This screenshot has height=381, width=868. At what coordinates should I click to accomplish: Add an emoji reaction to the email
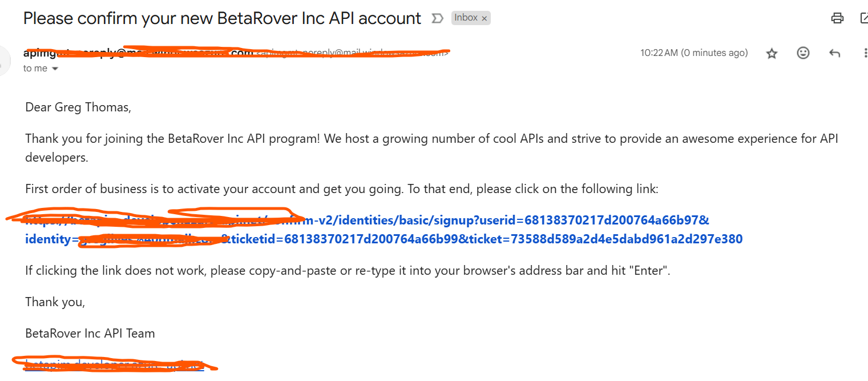pyautogui.click(x=803, y=53)
